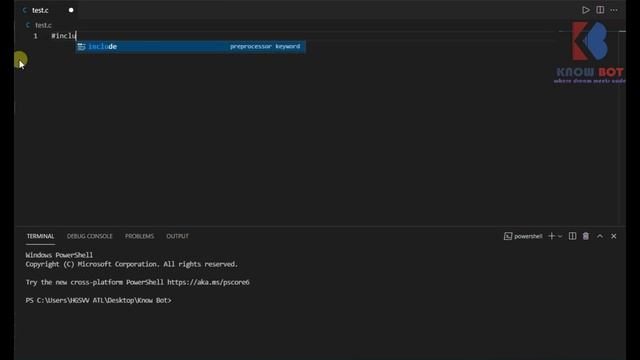Split the terminal pane

pos(572,236)
